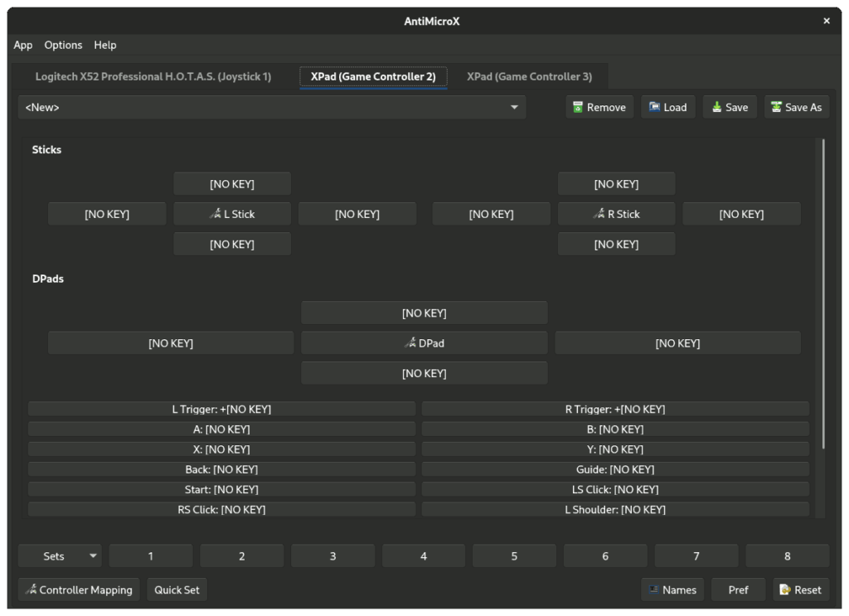
Task: Switch to Logitech X52 Professional H.O.T.A.S. tab
Action: (153, 76)
